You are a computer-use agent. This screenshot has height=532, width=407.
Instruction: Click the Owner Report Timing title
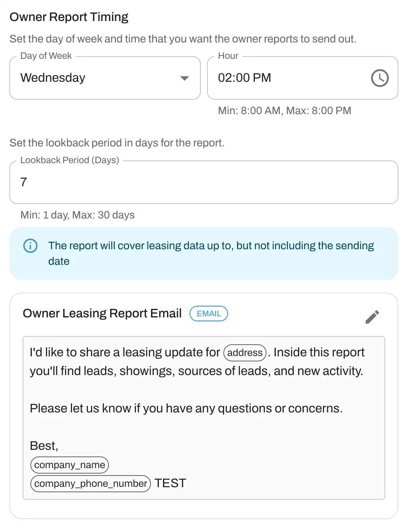69,17
